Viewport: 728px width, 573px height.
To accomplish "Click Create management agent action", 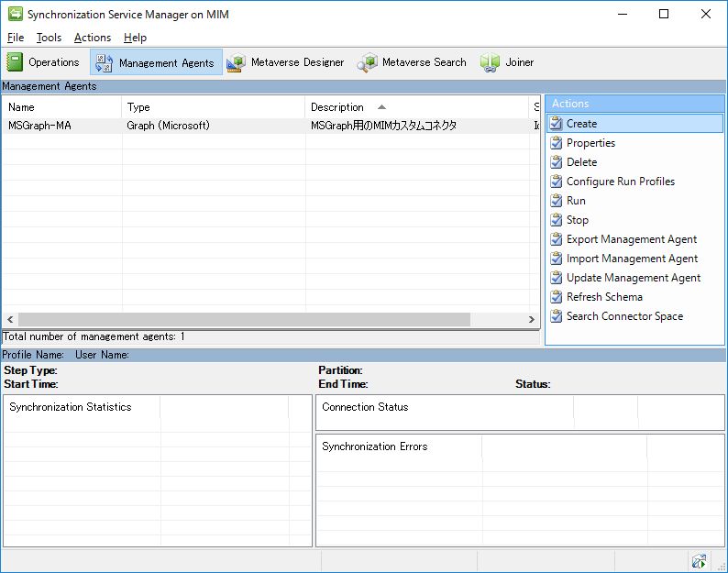I will click(581, 124).
